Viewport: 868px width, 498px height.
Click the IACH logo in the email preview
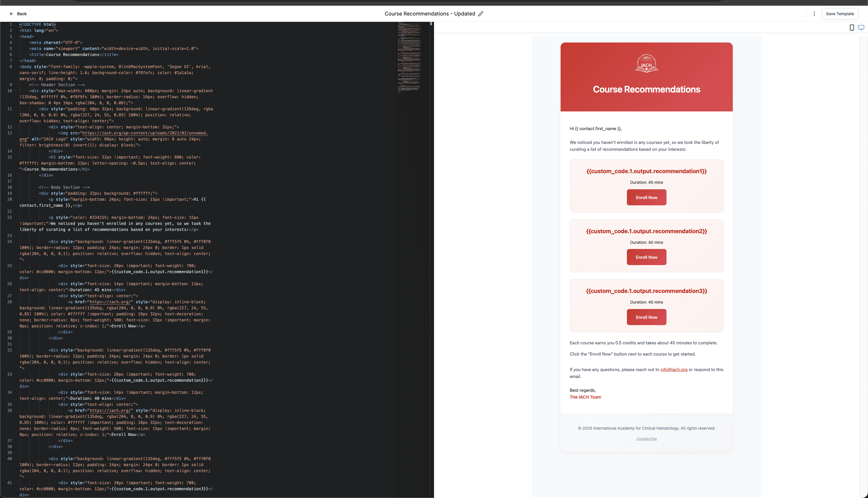coord(646,64)
